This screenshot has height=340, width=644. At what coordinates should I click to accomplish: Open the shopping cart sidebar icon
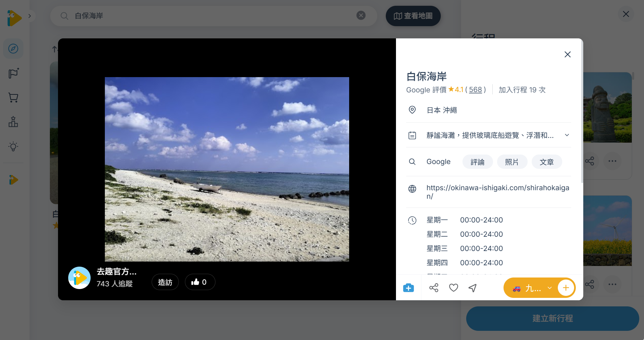click(x=13, y=98)
